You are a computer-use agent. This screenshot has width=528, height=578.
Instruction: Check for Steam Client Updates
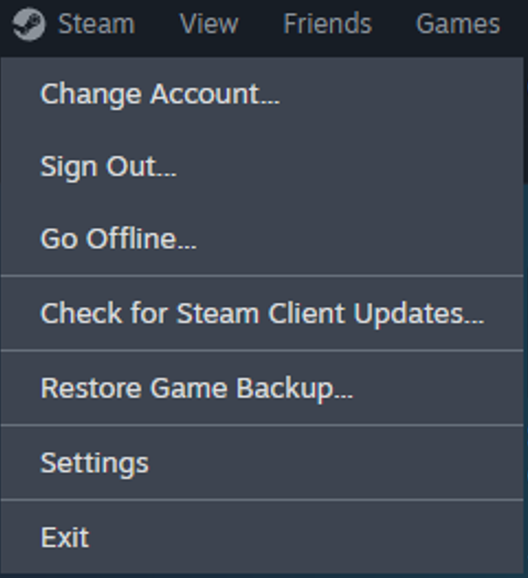[262, 313]
